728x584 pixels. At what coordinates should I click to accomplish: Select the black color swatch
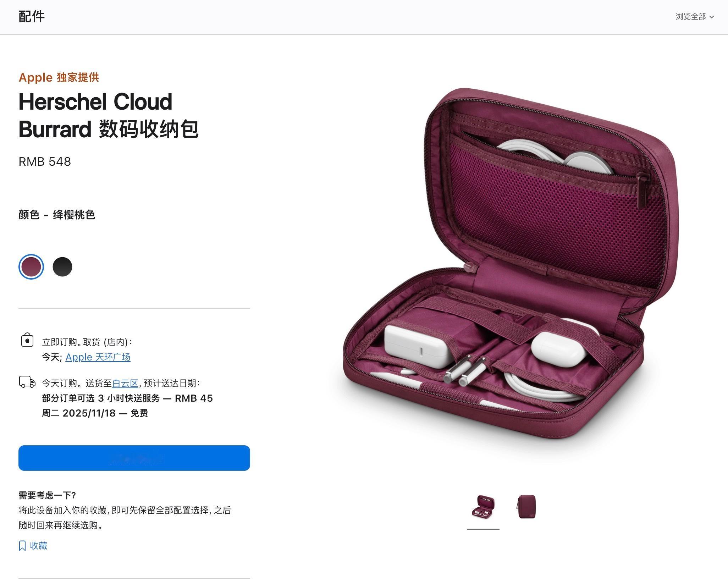[62, 267]
